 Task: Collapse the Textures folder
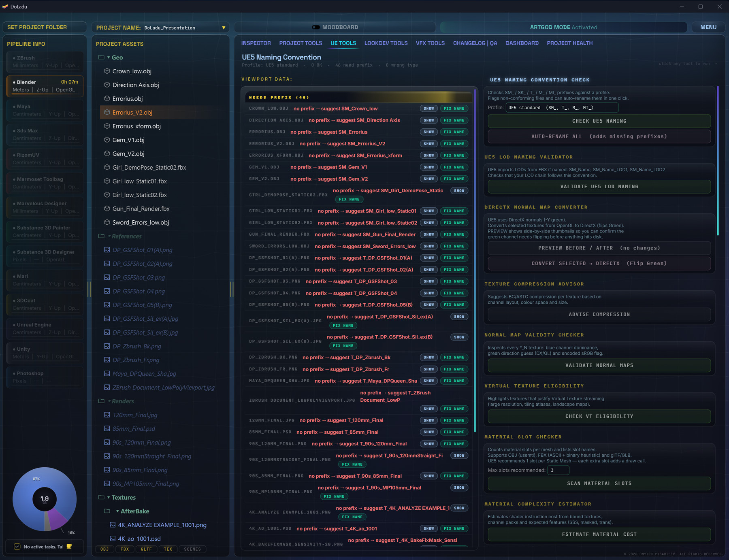pyautogui.click(x=109, y=497)
